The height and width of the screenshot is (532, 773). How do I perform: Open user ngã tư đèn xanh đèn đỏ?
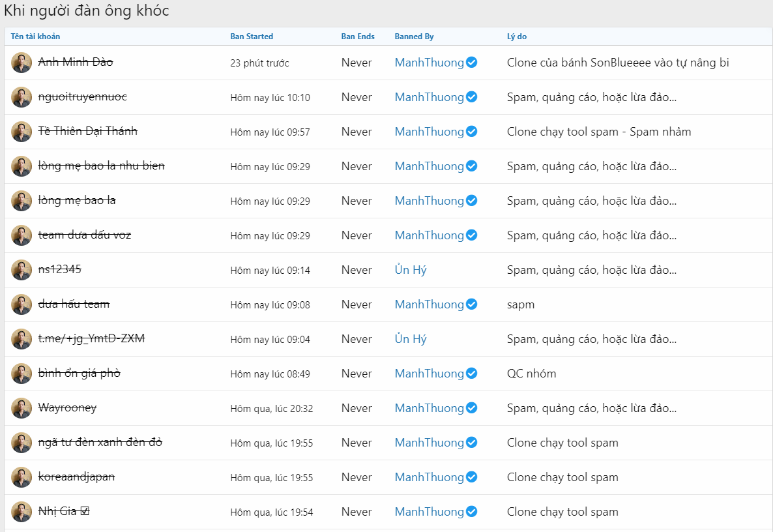pyautogui.click(x=100, y=442)
